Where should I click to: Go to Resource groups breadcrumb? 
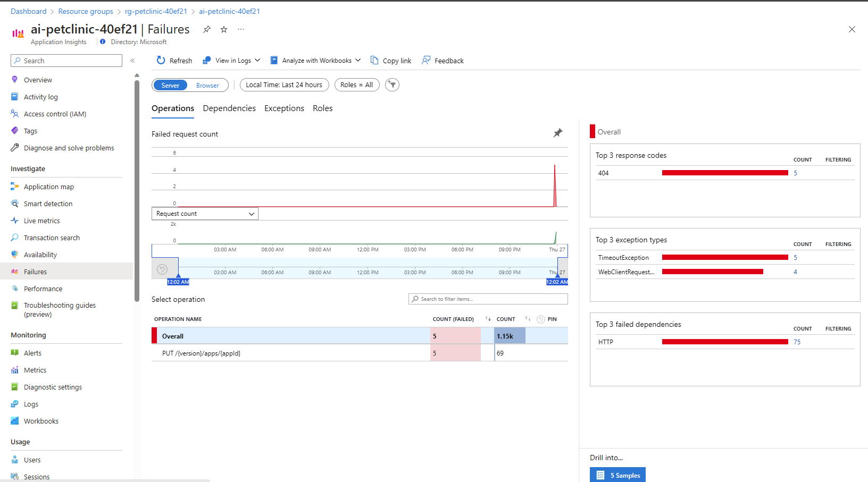click(86, 11)
